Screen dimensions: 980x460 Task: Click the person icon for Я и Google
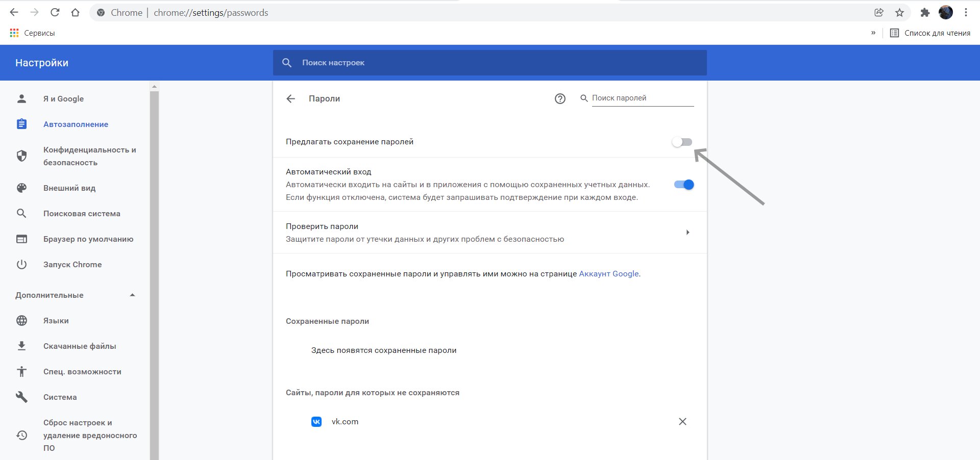tap(21, 98)
